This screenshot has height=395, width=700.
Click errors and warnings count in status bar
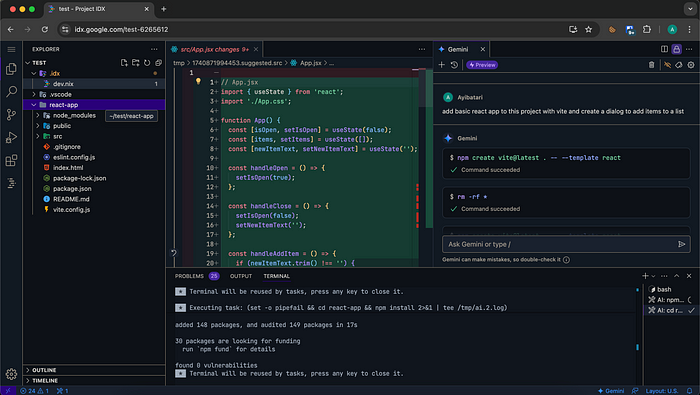point(34,391)
